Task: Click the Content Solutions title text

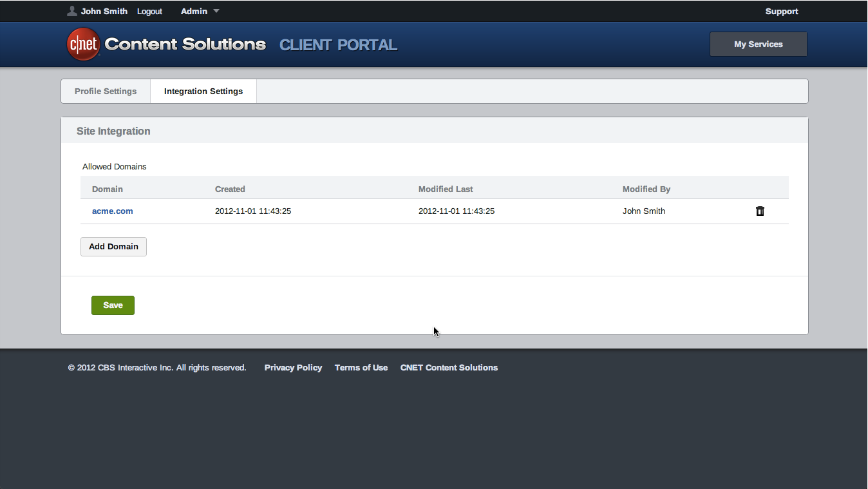Action: [x=185, y=44]
